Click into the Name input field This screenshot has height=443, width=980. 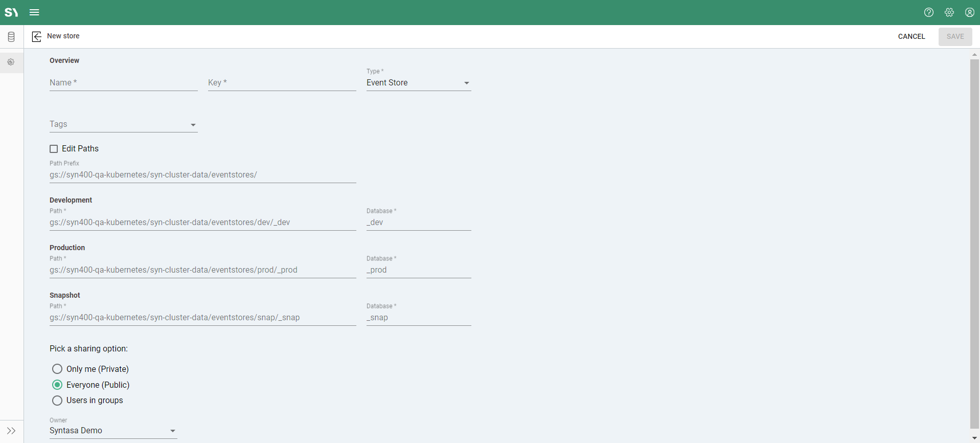click(123, 83)
